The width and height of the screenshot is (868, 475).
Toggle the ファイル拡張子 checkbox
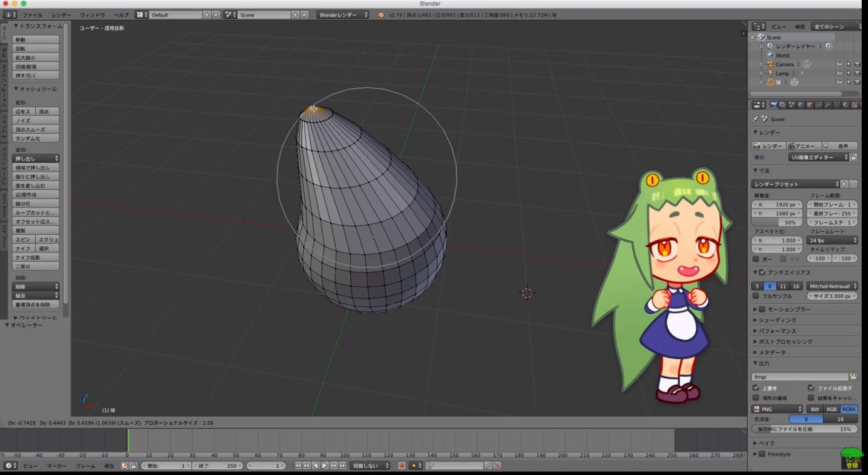[812, 388]
